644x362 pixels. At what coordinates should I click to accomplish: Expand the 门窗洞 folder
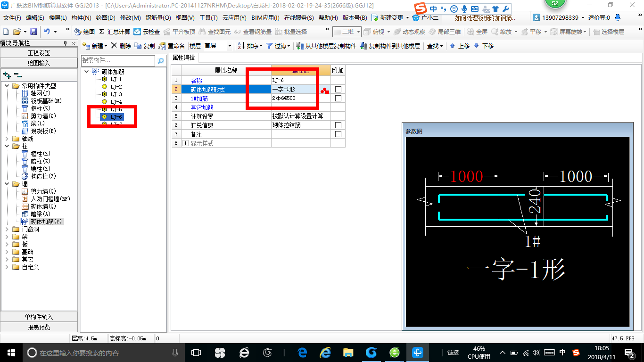(7, 229)
